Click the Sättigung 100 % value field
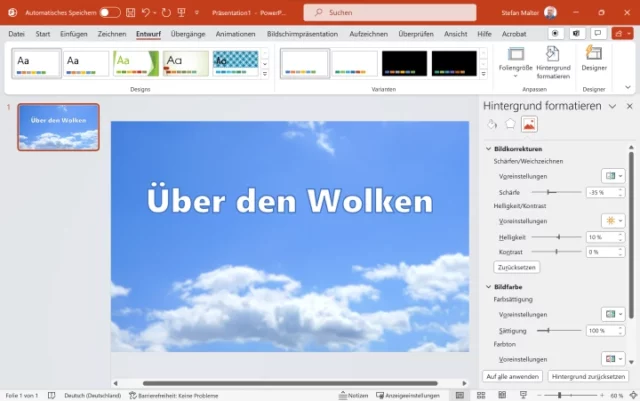The width and height of the screenshot is (640, 401). (x=605, y=331)
